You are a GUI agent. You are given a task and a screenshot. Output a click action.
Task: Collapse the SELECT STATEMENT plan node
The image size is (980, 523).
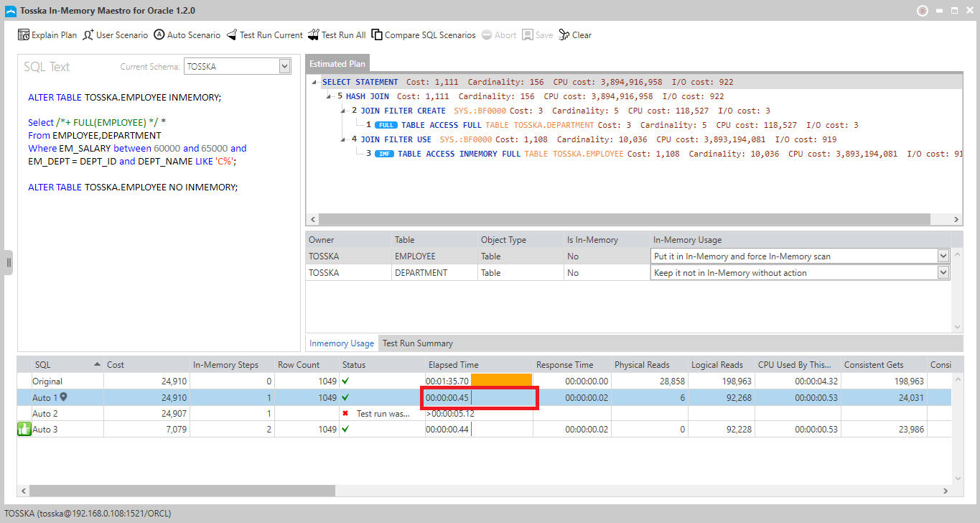[x=316, y=82]
